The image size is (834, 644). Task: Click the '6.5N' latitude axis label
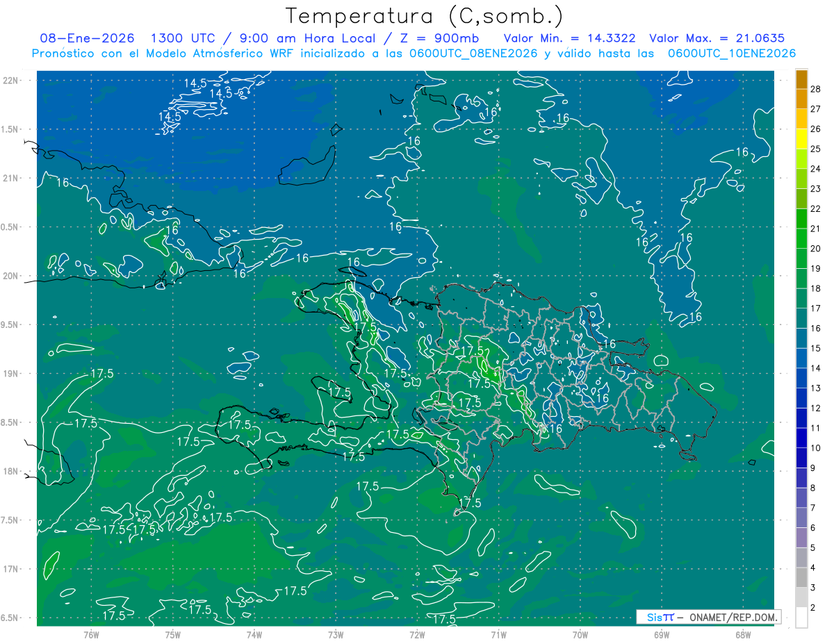click(9, 618)
